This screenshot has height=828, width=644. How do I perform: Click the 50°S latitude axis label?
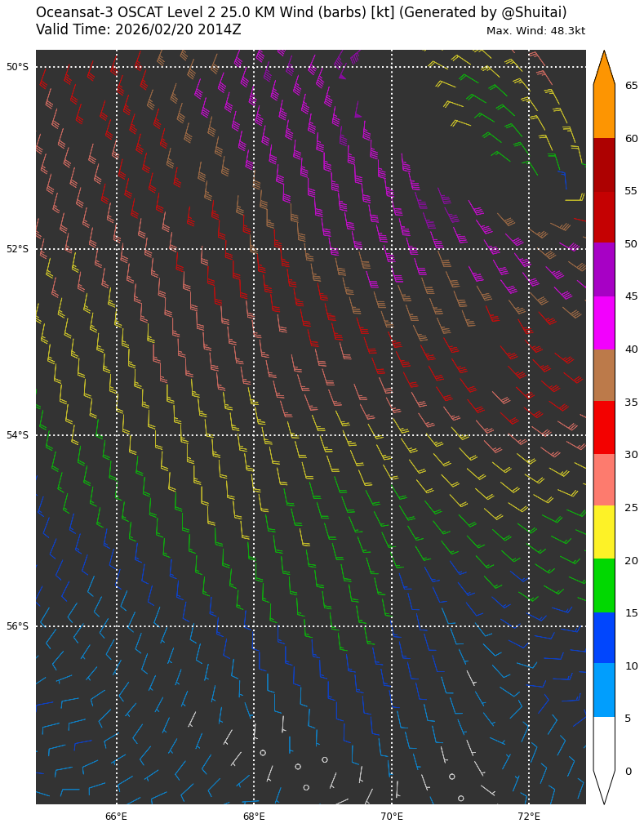pyautogui.click(x=17, y=67)
